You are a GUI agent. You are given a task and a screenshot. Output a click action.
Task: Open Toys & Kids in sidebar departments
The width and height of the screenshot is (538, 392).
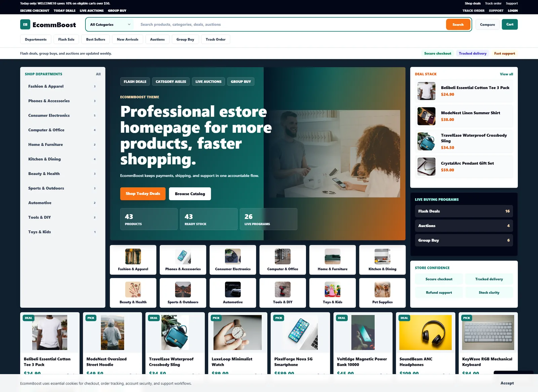tap(62, 232)
